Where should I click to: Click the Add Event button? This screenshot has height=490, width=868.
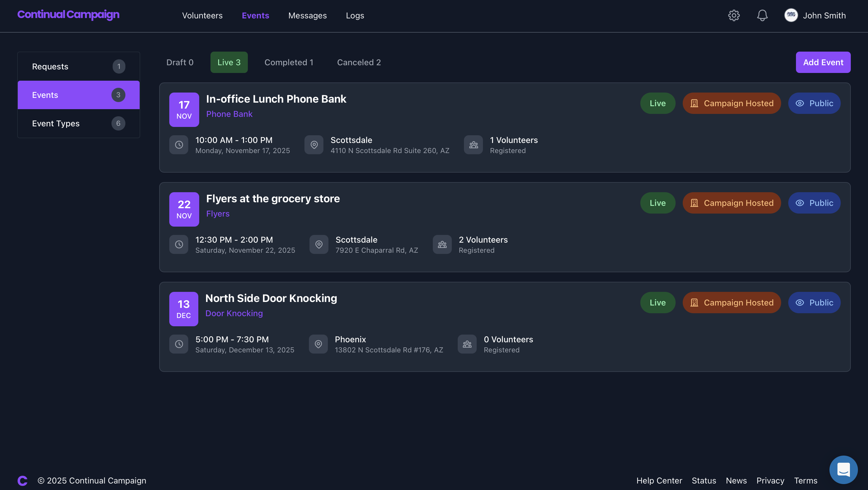pos(823,62)
